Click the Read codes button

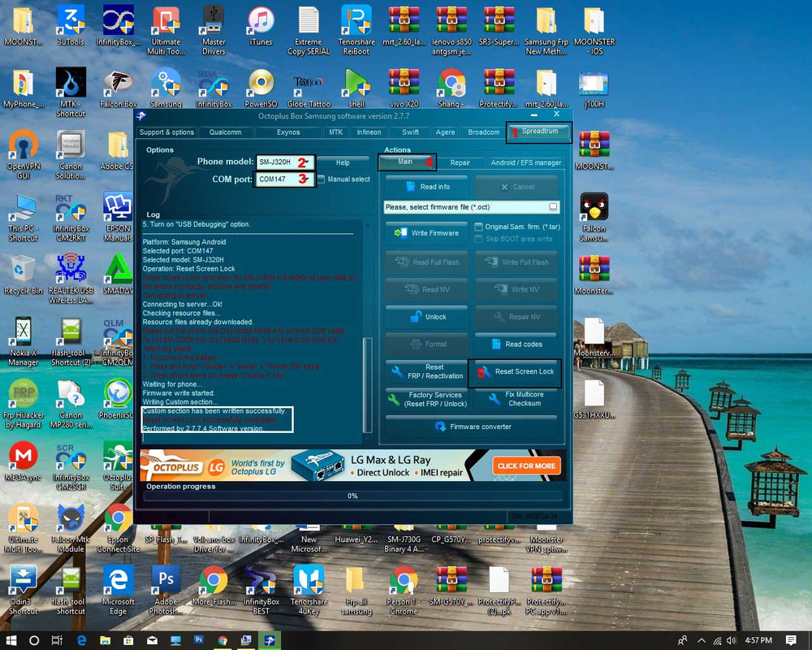(516, 344)
